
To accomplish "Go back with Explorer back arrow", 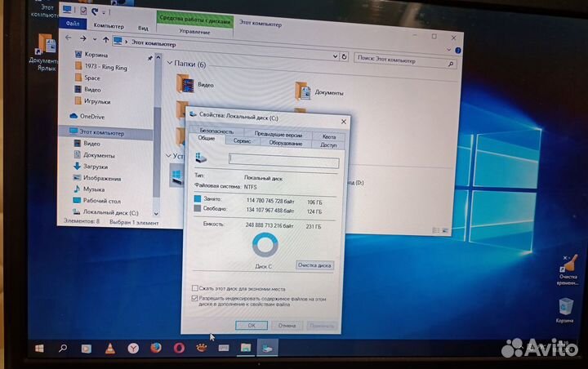I will tap(69, 38).
